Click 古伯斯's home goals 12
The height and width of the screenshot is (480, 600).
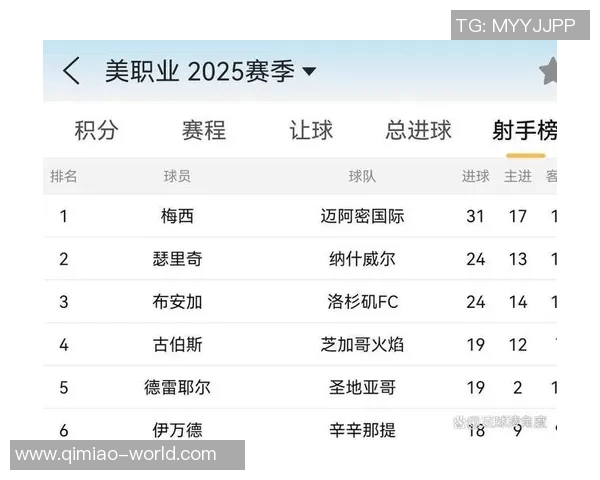(x=518, y=345)
